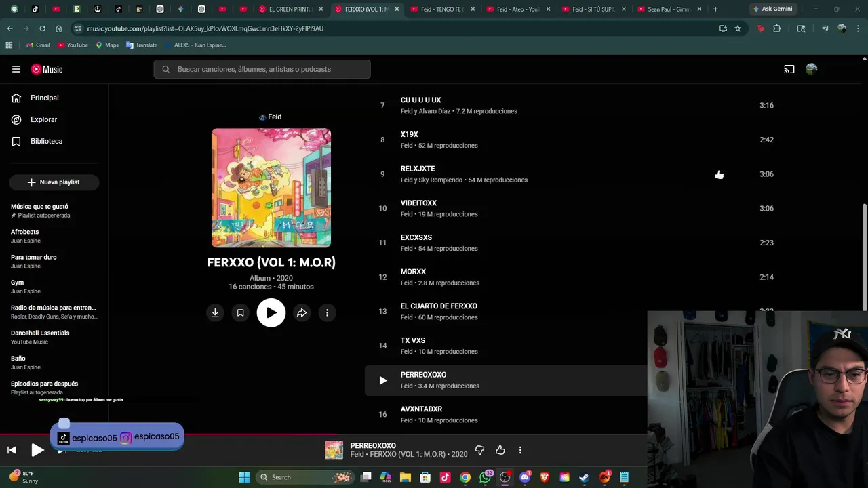Download the album with the download icon
The width and height of the screenshot is (868, 488).
[x=215, y=312]
